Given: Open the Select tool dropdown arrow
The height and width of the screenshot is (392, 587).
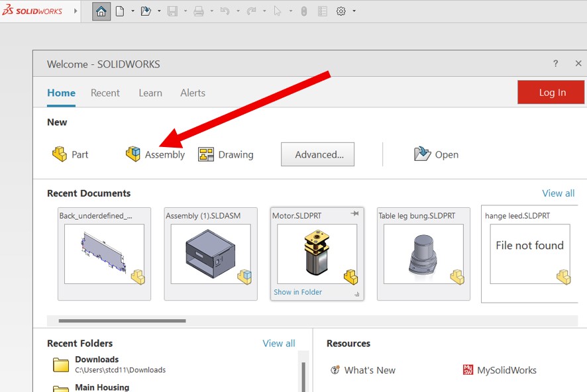Looking at the screenshot, I should [290, 11].
